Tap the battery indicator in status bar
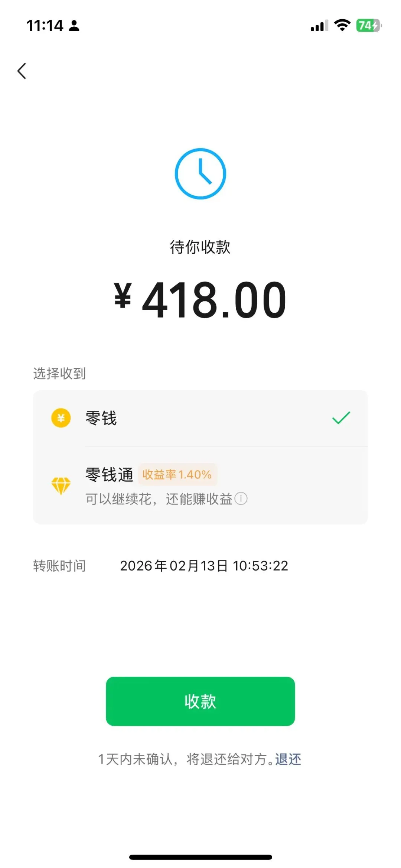This screenshot has width=401, height=868. (369, 26)
